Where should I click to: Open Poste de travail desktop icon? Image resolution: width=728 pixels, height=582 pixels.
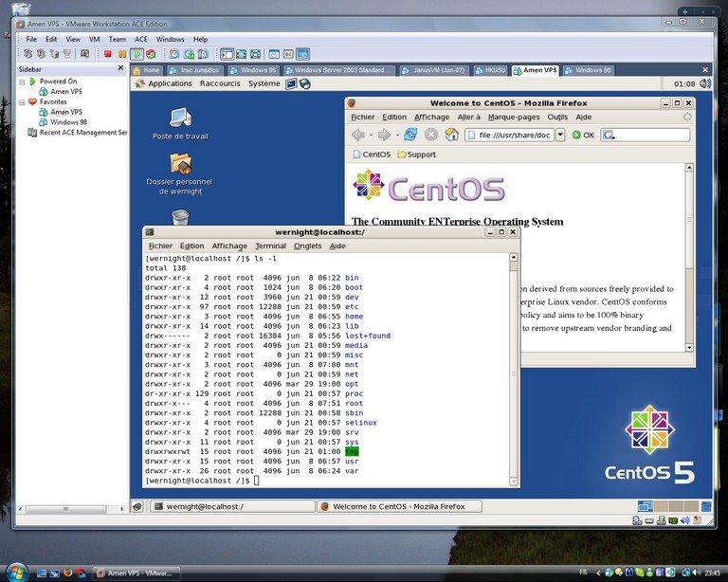click(180, 118)
